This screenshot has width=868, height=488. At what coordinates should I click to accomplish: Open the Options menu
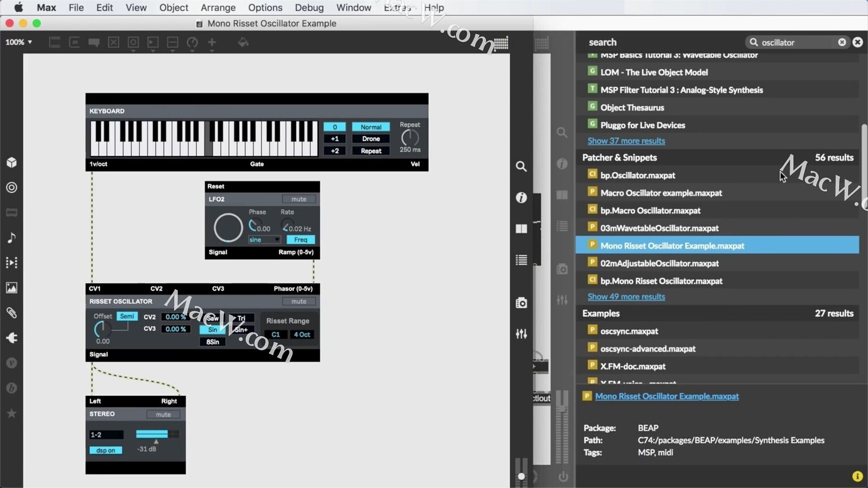[265, 7]
